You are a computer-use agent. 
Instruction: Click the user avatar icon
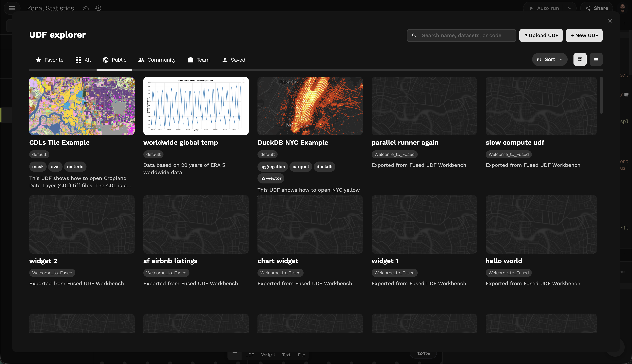click(x=623, y=8)
